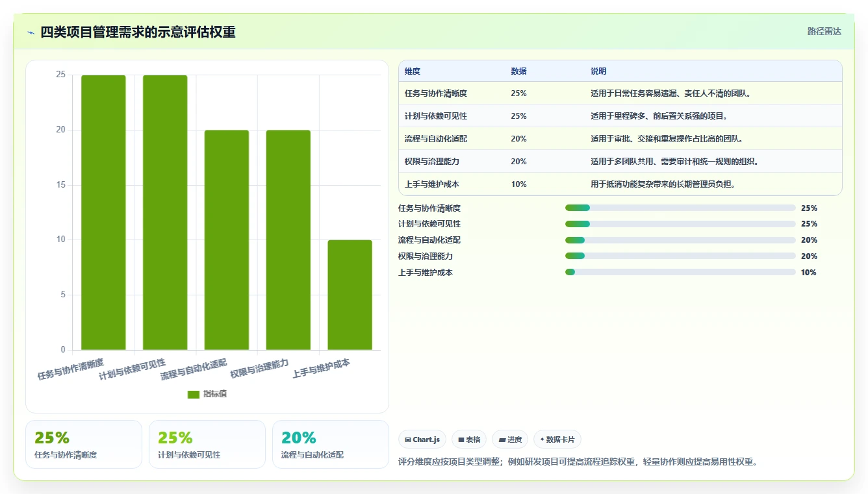The width and height of the screenshot is (868, 494).
Task: Open the 20% 流程与自动化适配 data card
Action: coord(331,444)
